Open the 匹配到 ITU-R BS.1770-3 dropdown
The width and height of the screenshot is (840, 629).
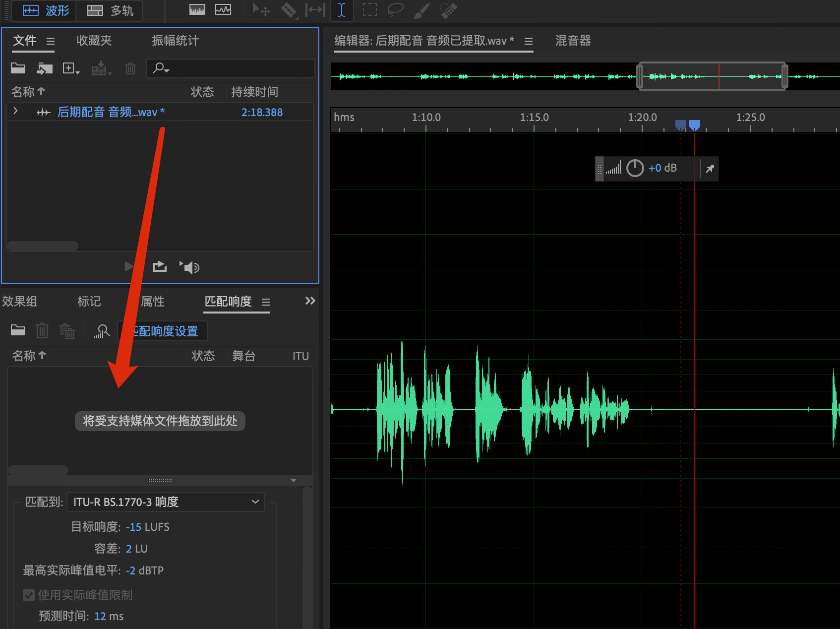pyautogui.click(x=166, y=502)
